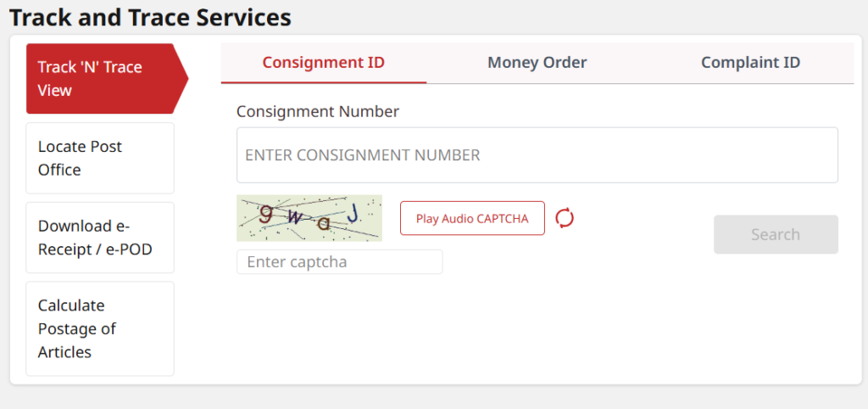
Task: Click the distorted CAPTCHA picture
Action: coord(309,218)
